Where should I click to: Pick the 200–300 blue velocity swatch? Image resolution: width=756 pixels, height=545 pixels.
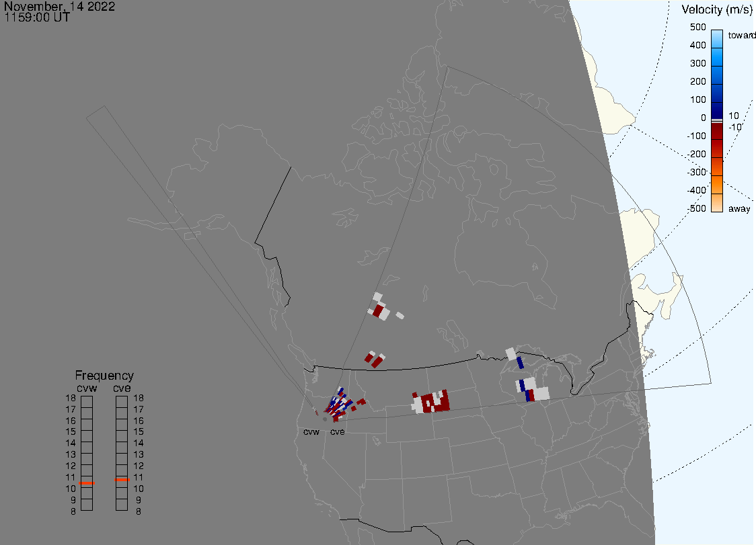pyautogui.click(x=717, y=75)
